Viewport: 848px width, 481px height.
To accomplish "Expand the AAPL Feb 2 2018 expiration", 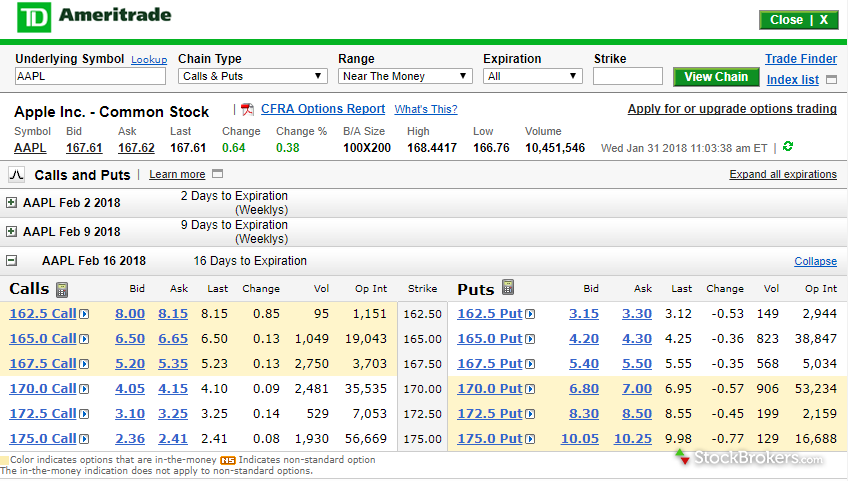I will click(x=11, y=202).
